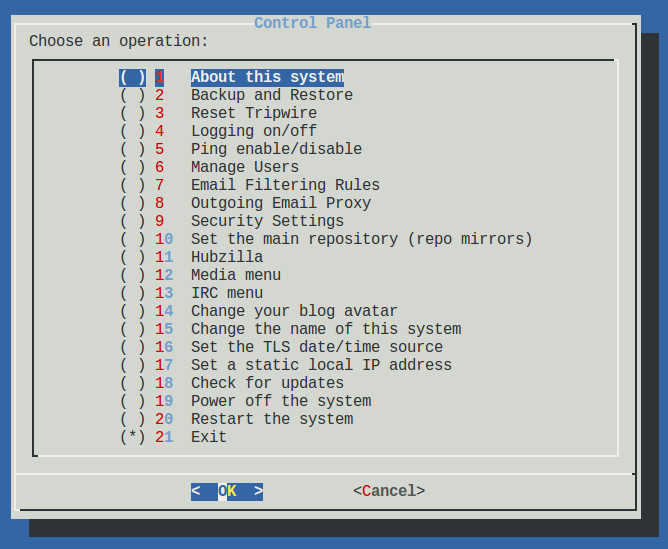Click the 'Control Panel' dialog title
This screenshot has height=549, width=668.
[312, 23]
